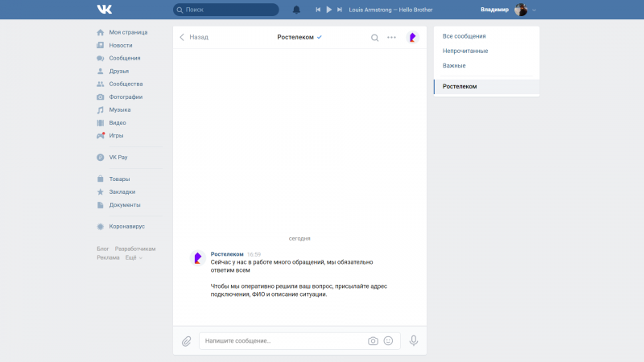Viewport: 644px width, 362px height.
Task: Go to previous music track
Action: 318,10
